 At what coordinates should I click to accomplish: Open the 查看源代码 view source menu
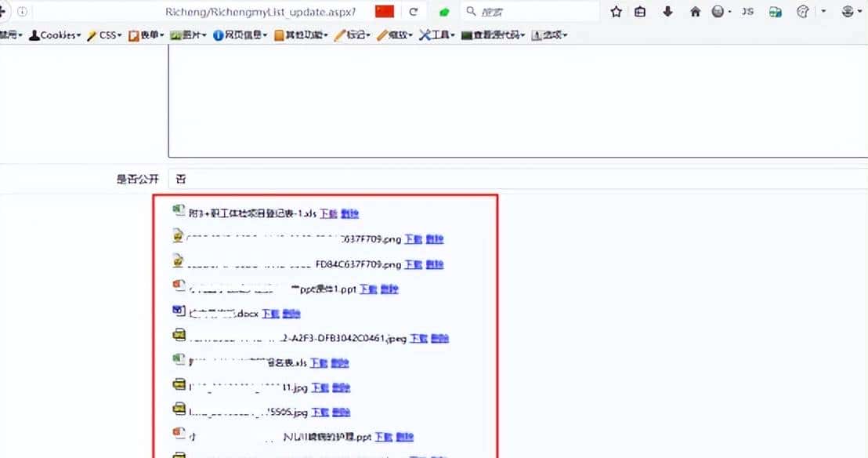coord(493,35)
